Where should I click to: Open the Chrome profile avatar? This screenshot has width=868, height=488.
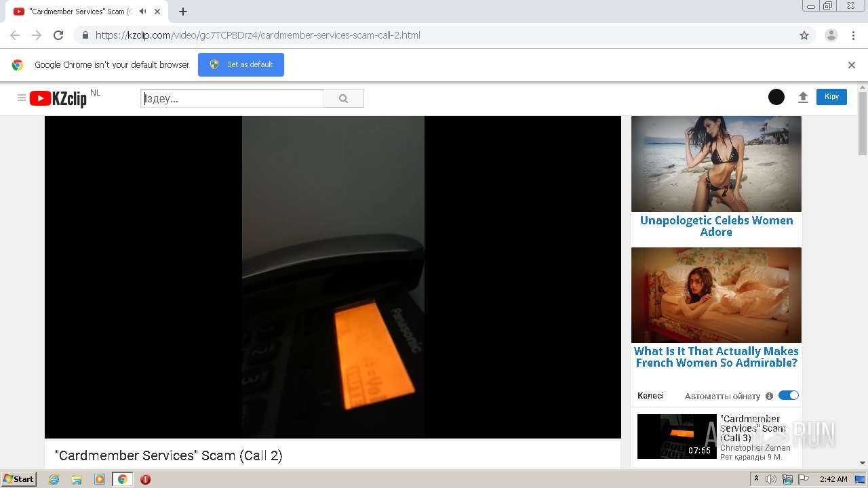pyautogui.click(x=831, y=35)
